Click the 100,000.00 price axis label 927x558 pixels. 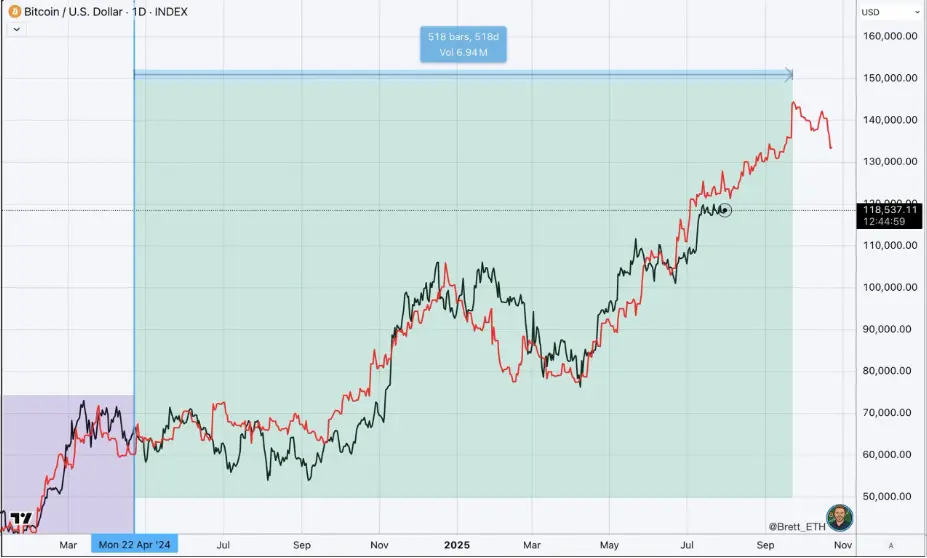click(890, 287)
